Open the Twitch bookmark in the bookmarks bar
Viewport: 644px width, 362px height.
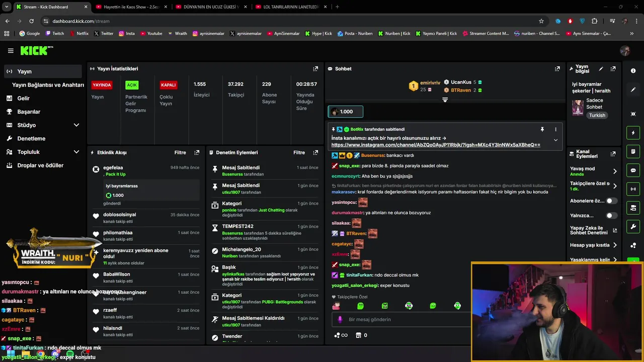pyautogui.click(x=55, y=34)
